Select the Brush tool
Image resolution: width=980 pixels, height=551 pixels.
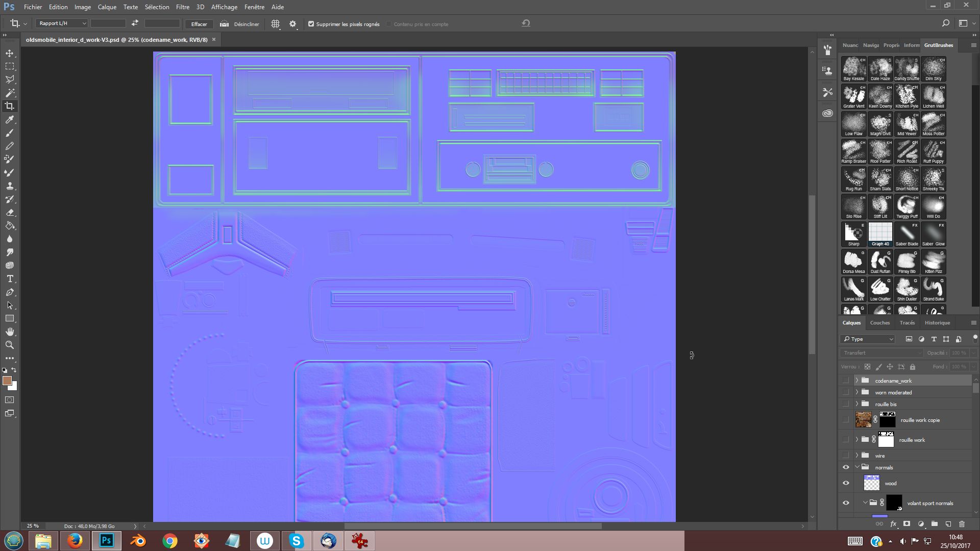coord(10,133)
